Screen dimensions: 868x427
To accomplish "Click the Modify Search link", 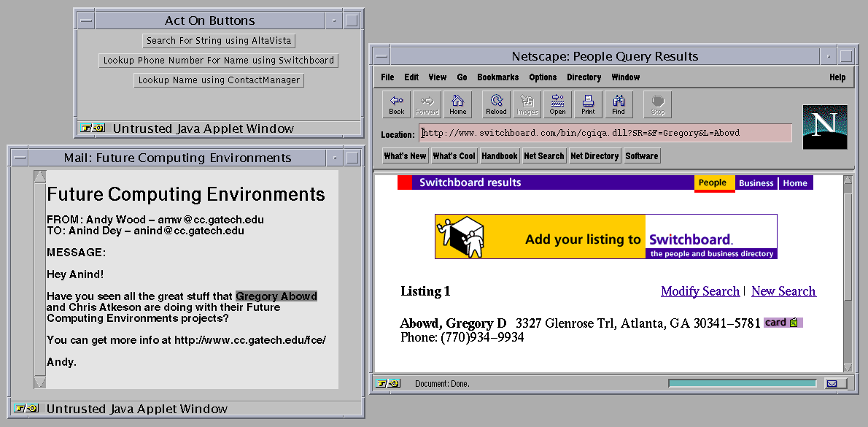I will (x=700, y=291).
